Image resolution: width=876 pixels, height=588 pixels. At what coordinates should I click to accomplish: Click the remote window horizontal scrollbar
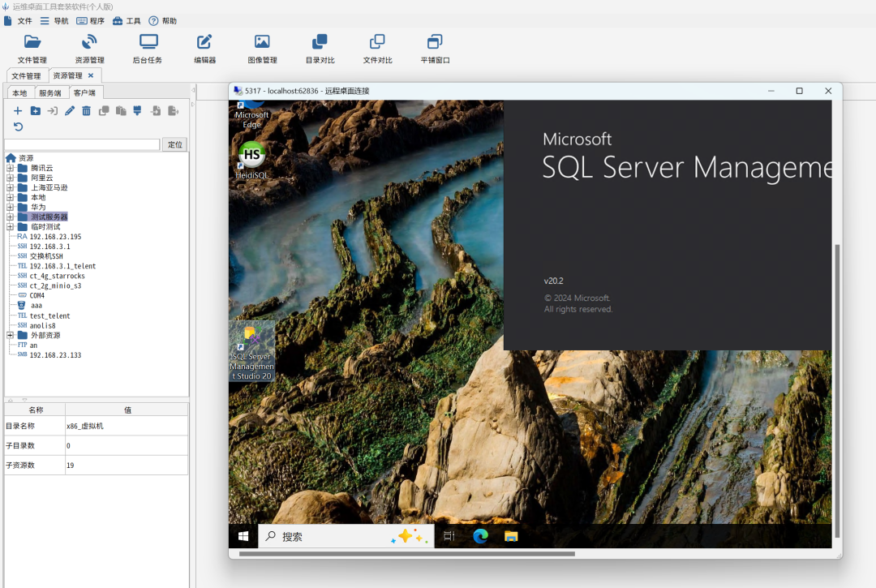406,554
